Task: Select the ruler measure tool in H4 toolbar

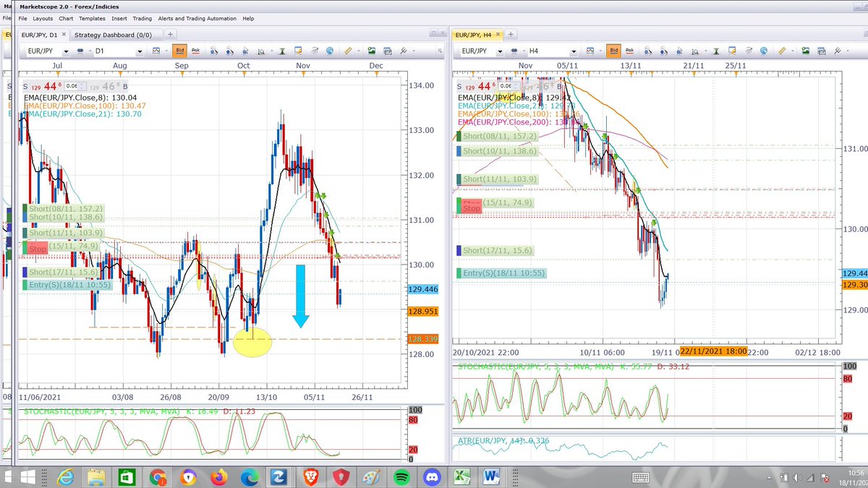Action: 782,51
